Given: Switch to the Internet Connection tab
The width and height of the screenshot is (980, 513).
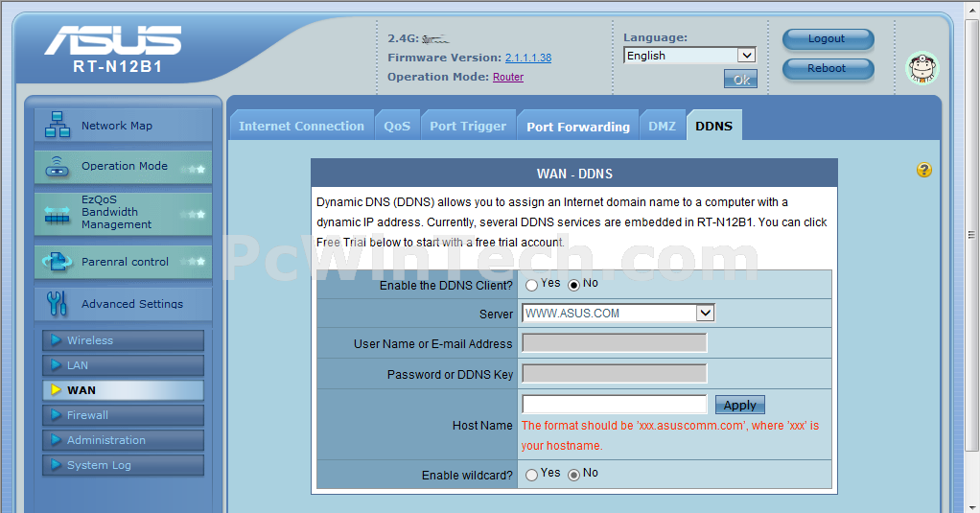Looking at the screenshot, I should [301, 126].
